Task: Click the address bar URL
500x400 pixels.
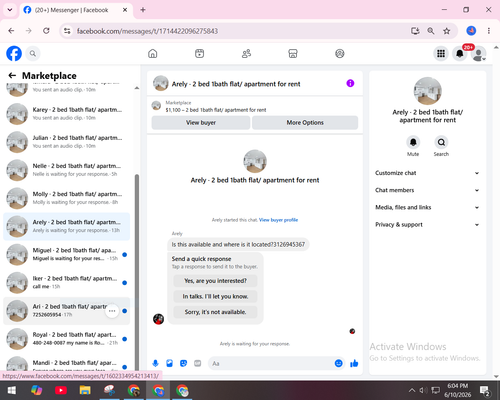Action: [x=147, y=31]
